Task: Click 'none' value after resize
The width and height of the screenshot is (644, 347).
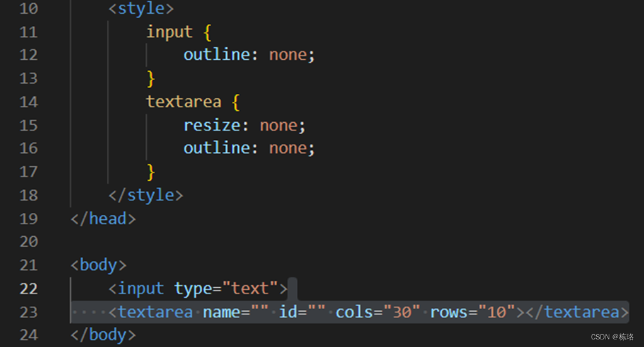Action: click(x=279, y=125)
